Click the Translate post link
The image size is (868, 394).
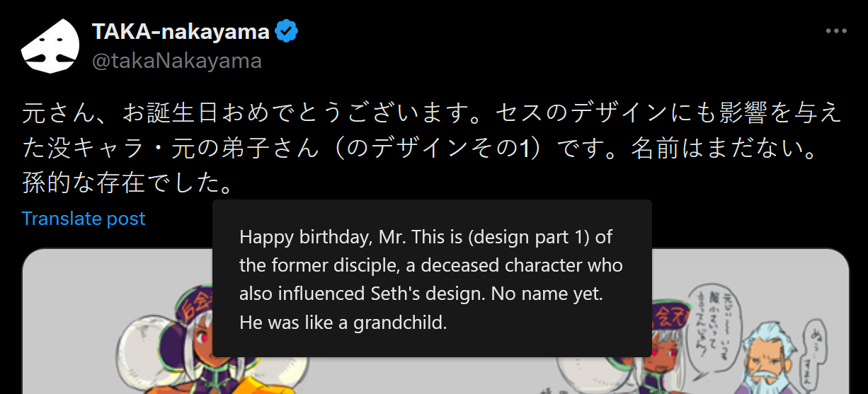[x=84, y=219]
